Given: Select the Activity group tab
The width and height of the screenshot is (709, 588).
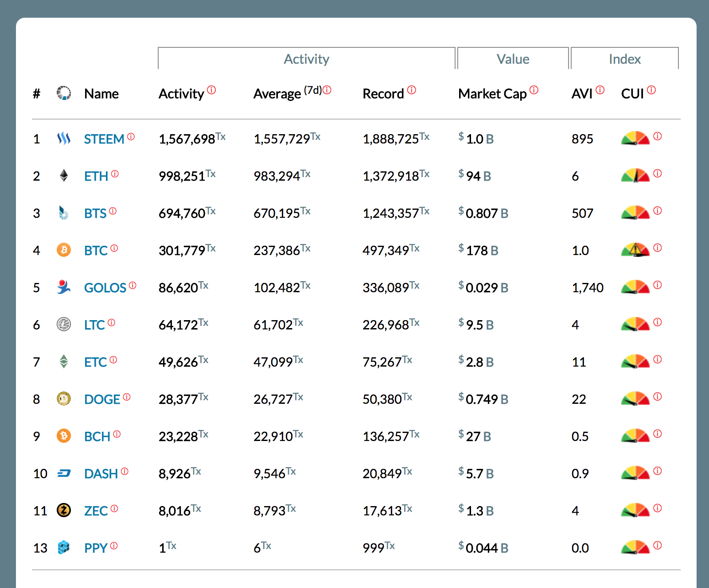Looking at the screenshot, I should point(307,58).
